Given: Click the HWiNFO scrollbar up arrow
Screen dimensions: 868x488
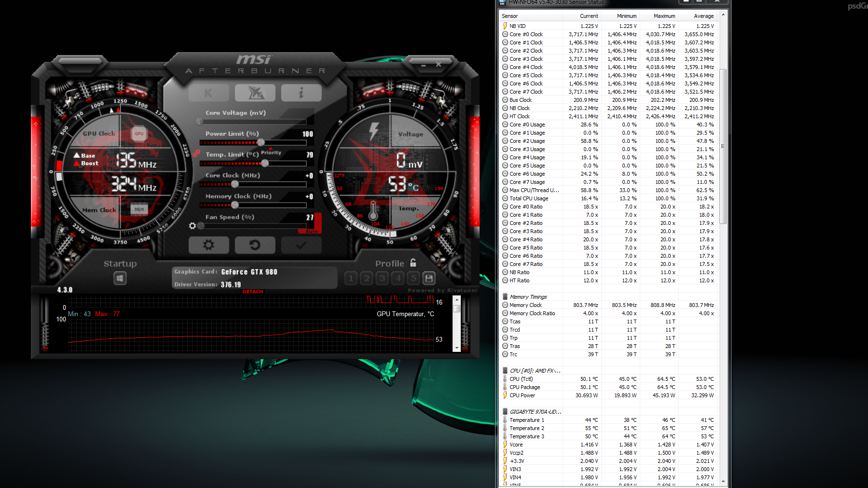Looking at the screenshot, I should click(723, 15).
